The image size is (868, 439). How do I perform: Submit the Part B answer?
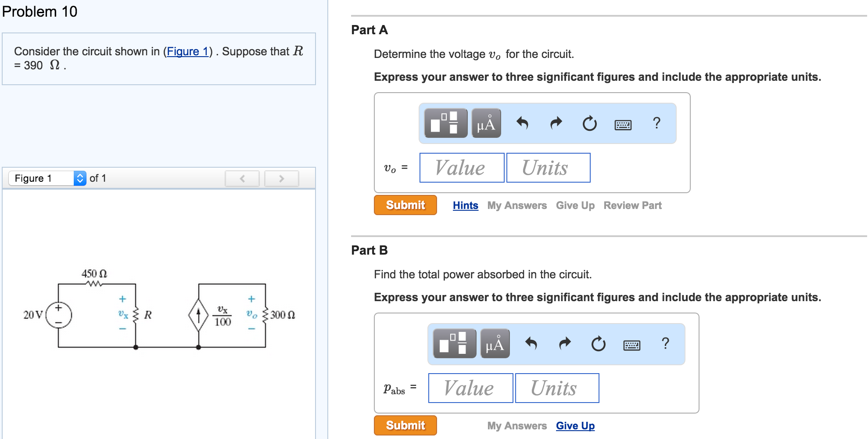405,425
